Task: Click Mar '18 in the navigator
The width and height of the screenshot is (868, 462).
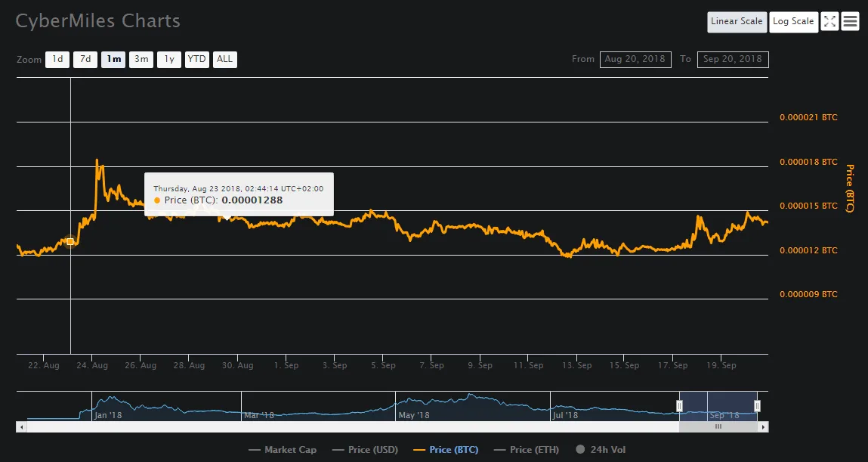Action: 259,415
